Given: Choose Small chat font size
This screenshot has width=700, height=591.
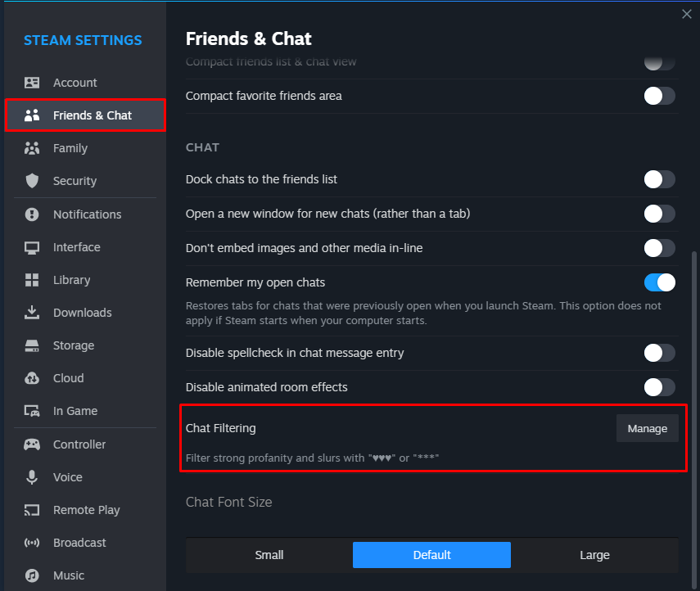Looking at the screenshot, I should [269, 555].
